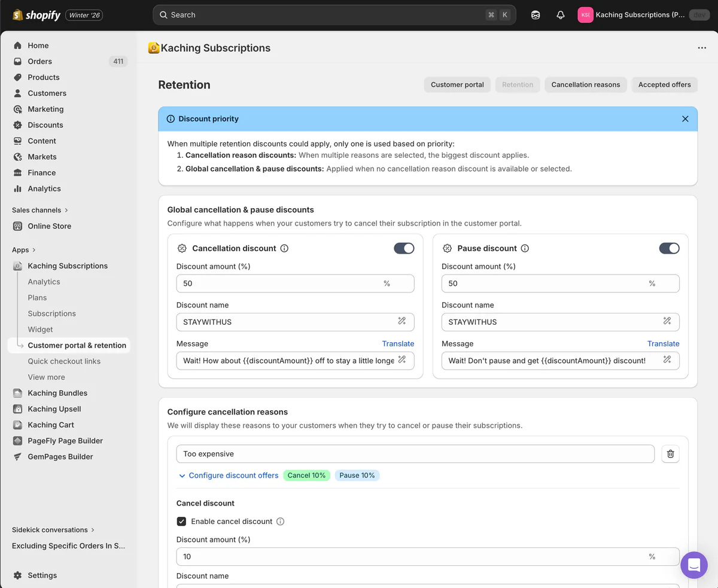Click the Pause discount info icon
718x588 pixels.
click(x=525, y=248)
